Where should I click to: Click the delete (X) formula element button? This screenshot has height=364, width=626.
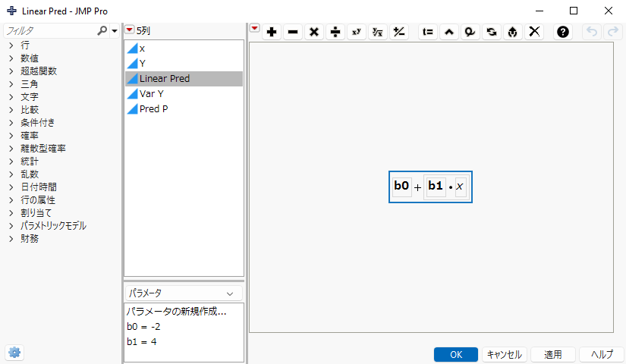coord(534,32)
